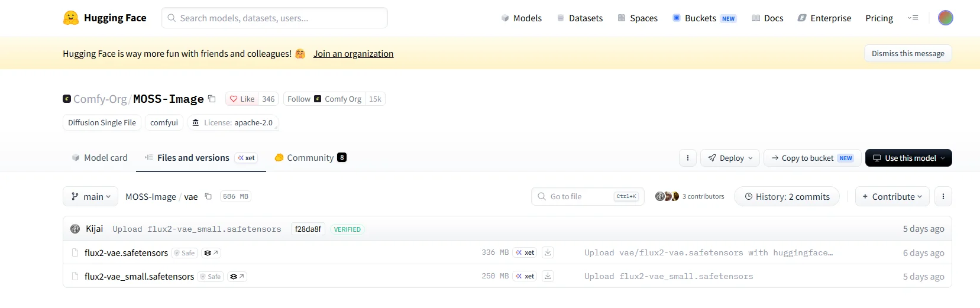Open pickle inspector for flux2-vae_small.safetensors
The width and height of the screenshot is (980, 308).
coord(237,277)
